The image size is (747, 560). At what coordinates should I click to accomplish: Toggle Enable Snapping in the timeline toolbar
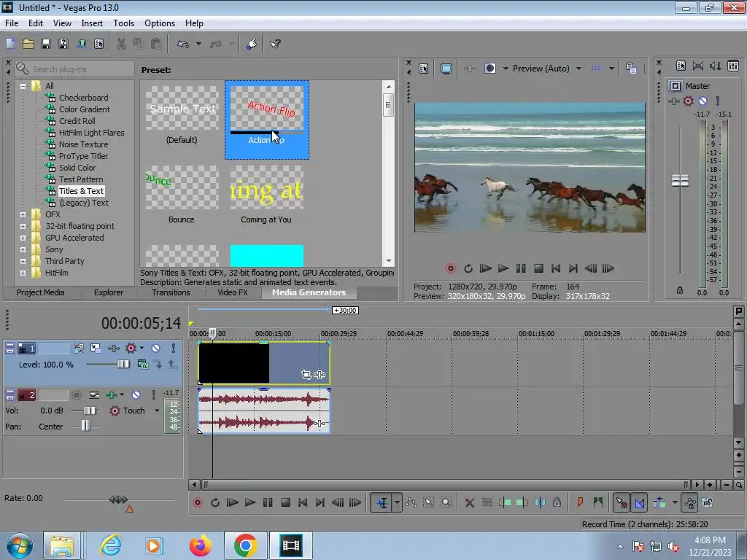pyautogui.click(x=622, y=502)
